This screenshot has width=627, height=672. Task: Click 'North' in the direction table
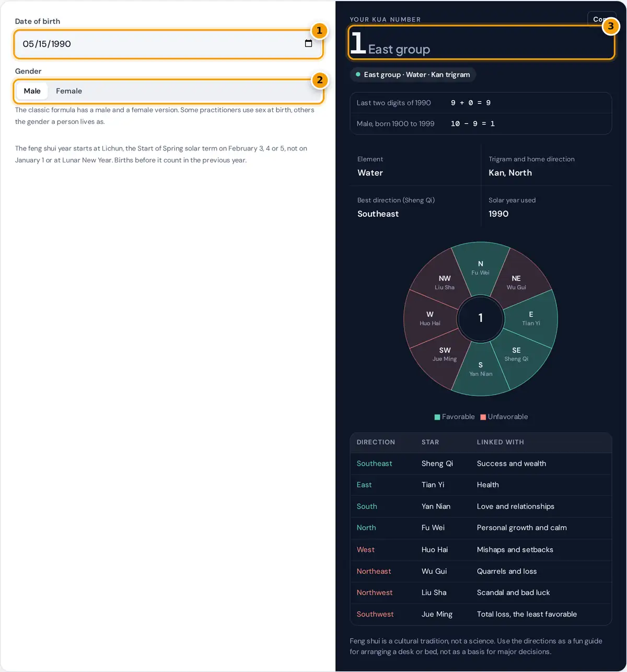(366, 528)
